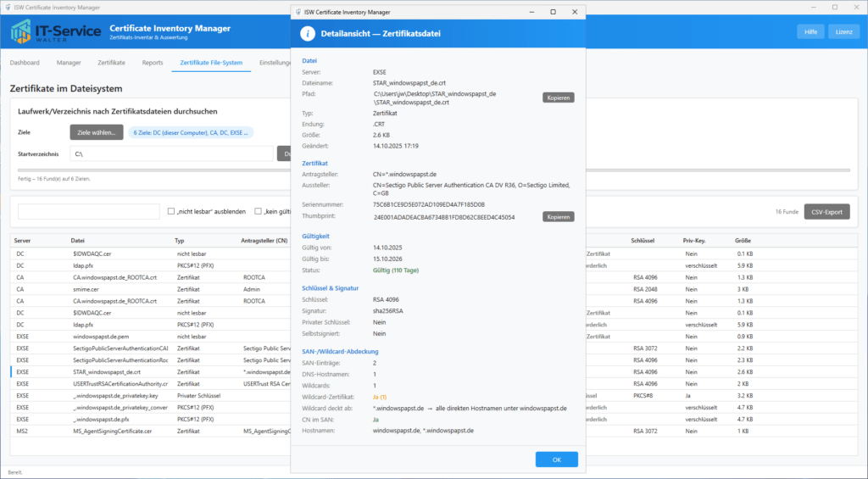The image size is (868, 479).
Task: Click the Ja (1) wildcard value
Action: coord(379,397)
